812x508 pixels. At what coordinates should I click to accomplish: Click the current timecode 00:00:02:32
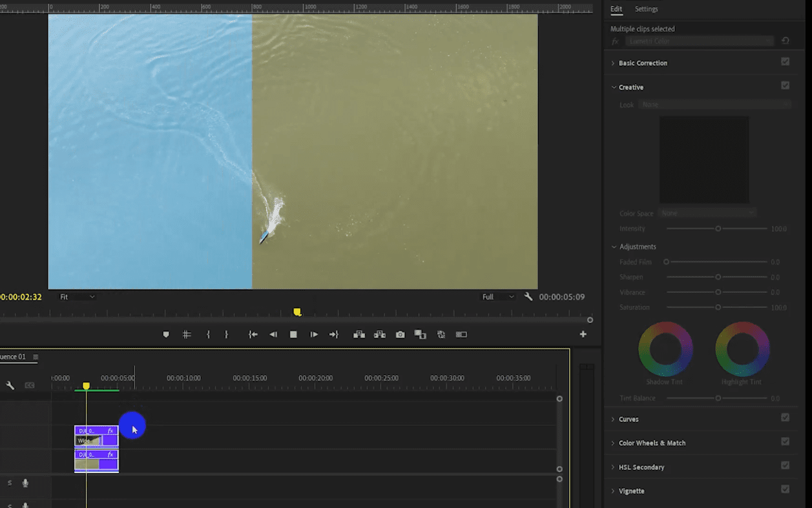tap(21, 297)
